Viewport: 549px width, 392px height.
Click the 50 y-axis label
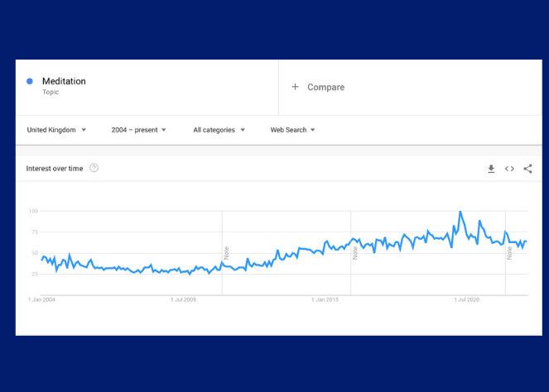(34, 253)
